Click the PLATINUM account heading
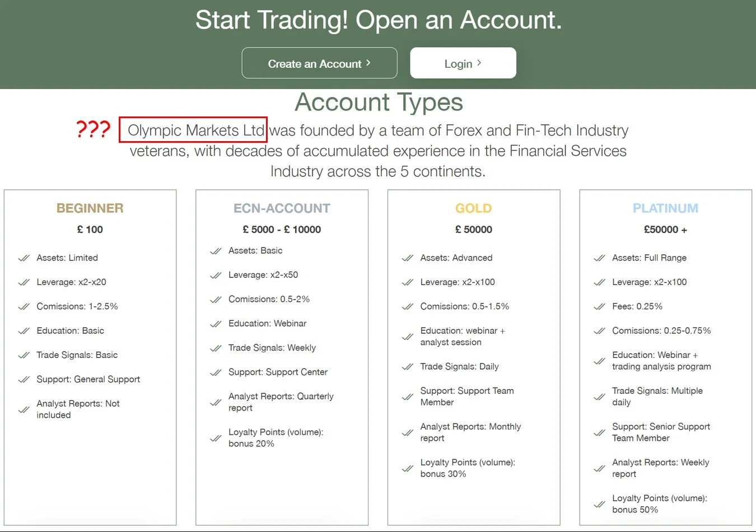The image size is (756, 532). tap(665, 208)
